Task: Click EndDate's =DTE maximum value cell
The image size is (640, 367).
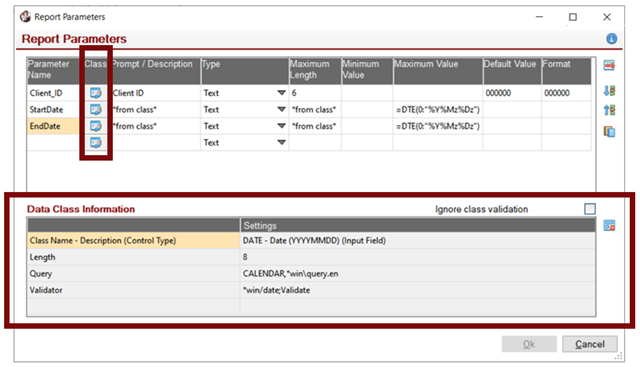Action: tap(438, 126)
